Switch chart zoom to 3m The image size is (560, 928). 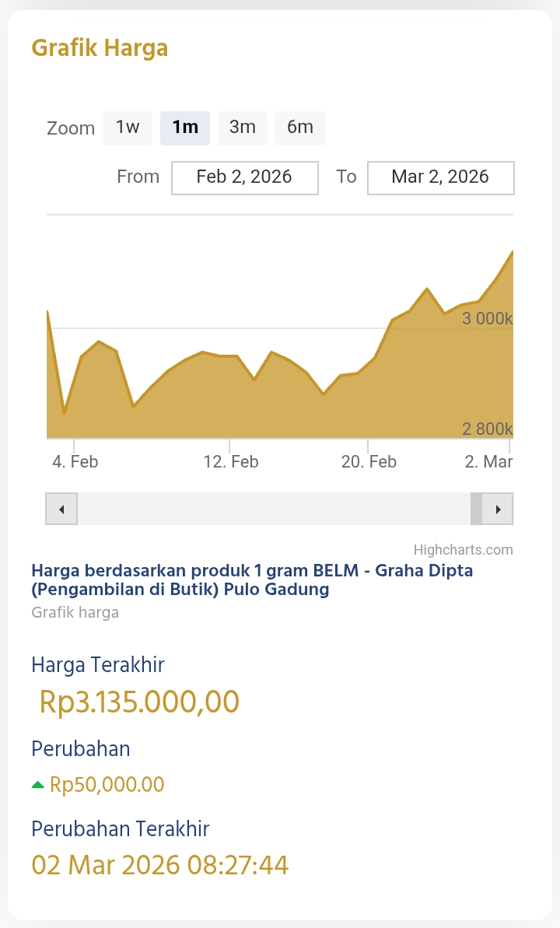pos(243,128)
